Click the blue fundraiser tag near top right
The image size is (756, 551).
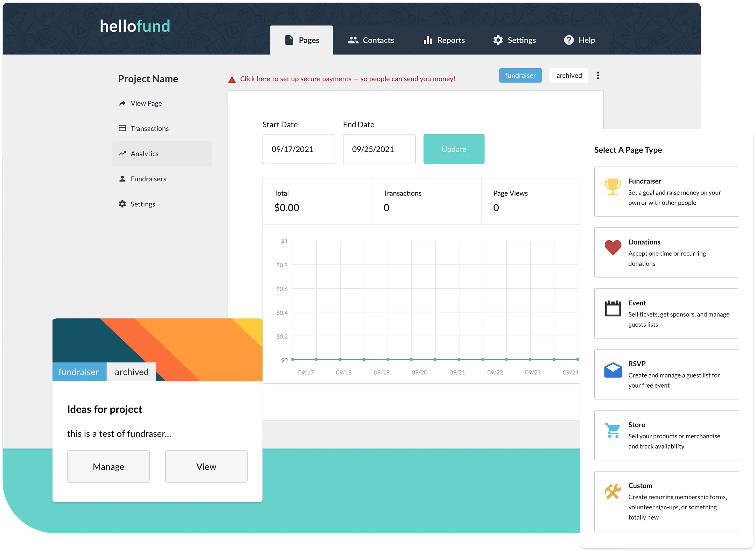click(520, 76)
